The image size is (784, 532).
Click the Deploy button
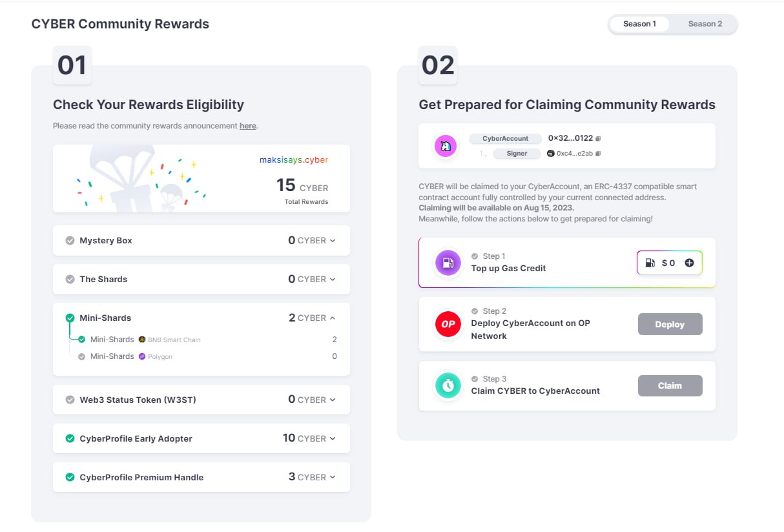point(670,324)
